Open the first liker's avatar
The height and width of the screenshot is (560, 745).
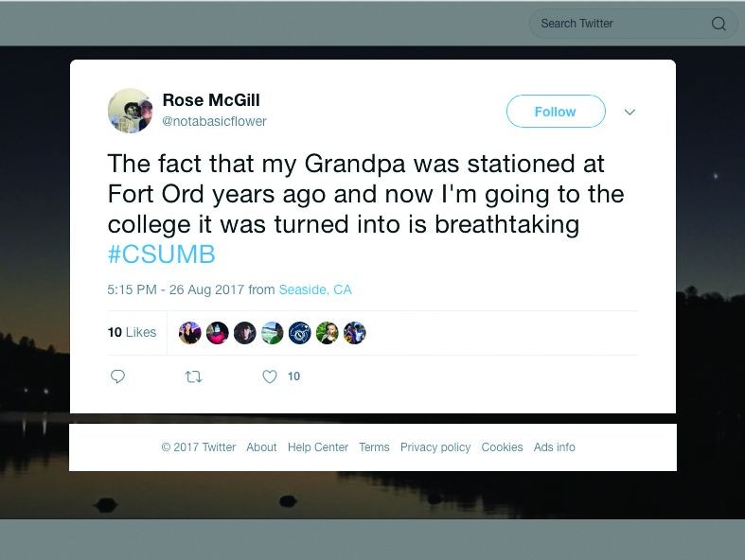(190, 333)
